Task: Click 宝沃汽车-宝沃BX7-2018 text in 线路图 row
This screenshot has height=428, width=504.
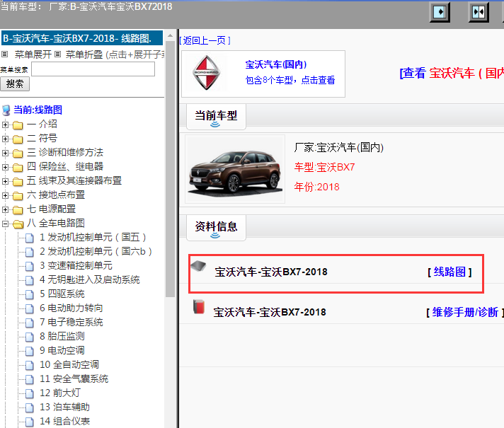Action: point(271,272)
